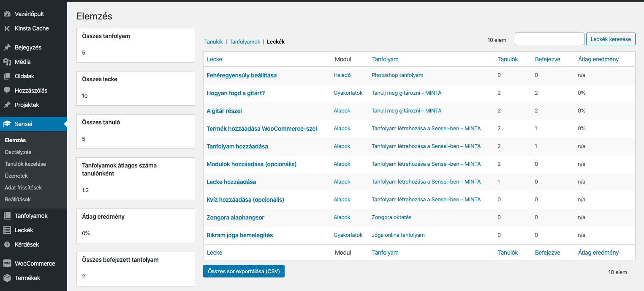The width and height of the screenshot is (644, 291).
Task: Click the WooCommerce icon in sidebar
Action: tap(7, 264)
